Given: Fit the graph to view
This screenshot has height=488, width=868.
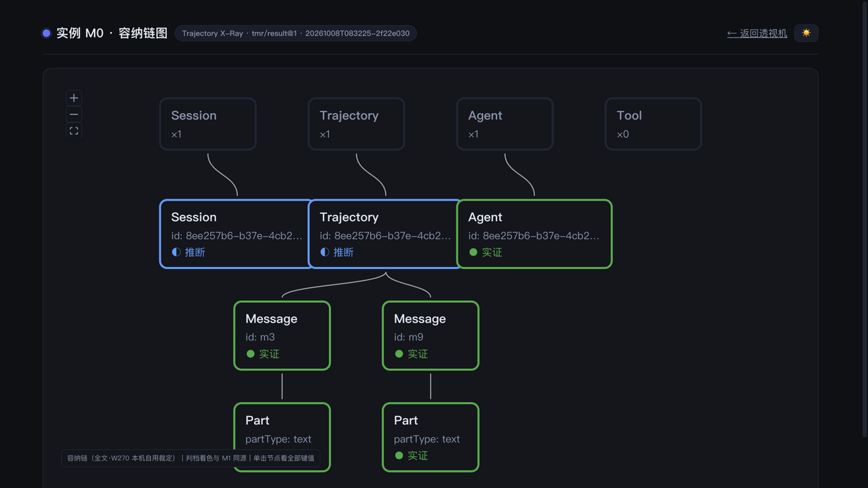Looking at the screenshot, I should pos(74,131).
